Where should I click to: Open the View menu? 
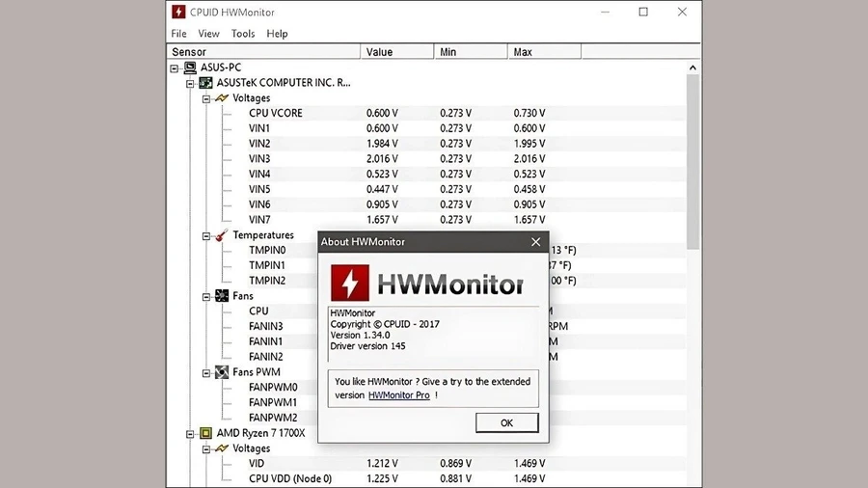click(208, 34)
